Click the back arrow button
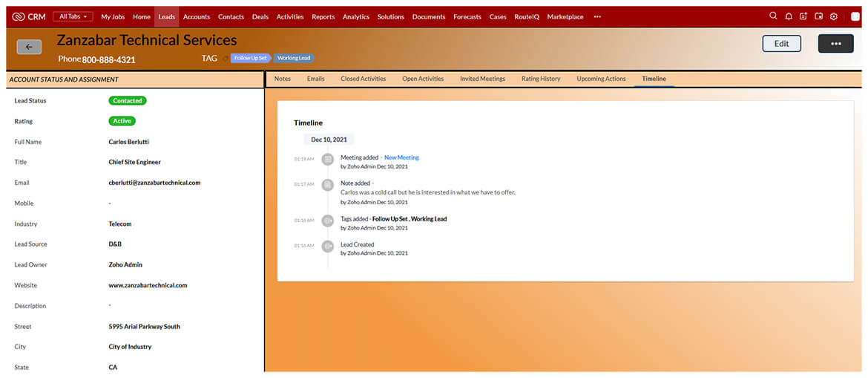Screen dimensions: 868x378 coord(30,47)
